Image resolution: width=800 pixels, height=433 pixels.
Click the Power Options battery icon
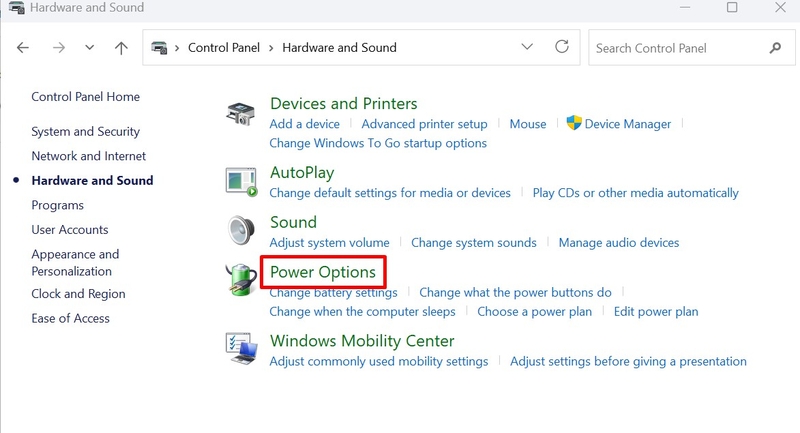click(241, 279)
